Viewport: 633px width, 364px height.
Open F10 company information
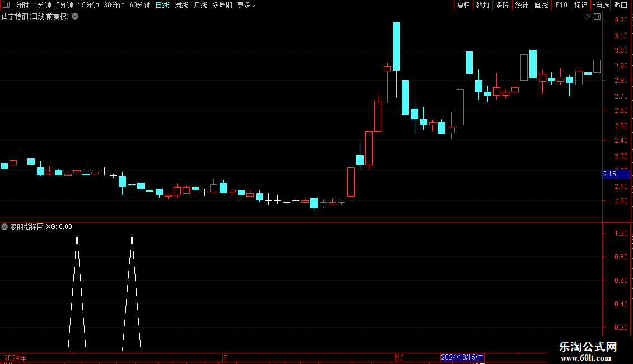point(561,5)
